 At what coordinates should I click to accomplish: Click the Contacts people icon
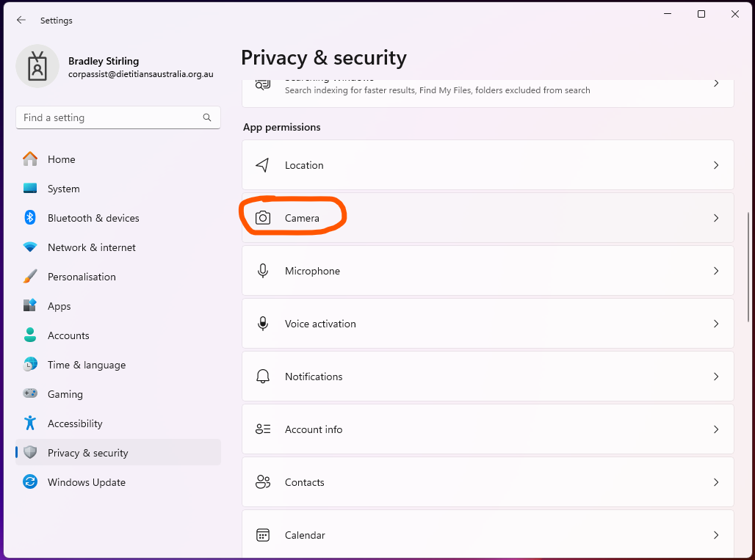(x=263, y=482)
